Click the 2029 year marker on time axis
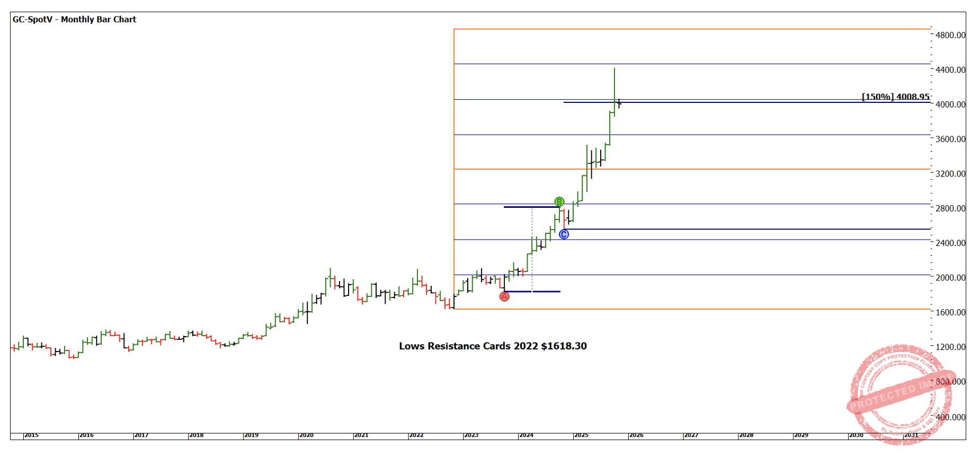980x456 pixels. [801, 435]
